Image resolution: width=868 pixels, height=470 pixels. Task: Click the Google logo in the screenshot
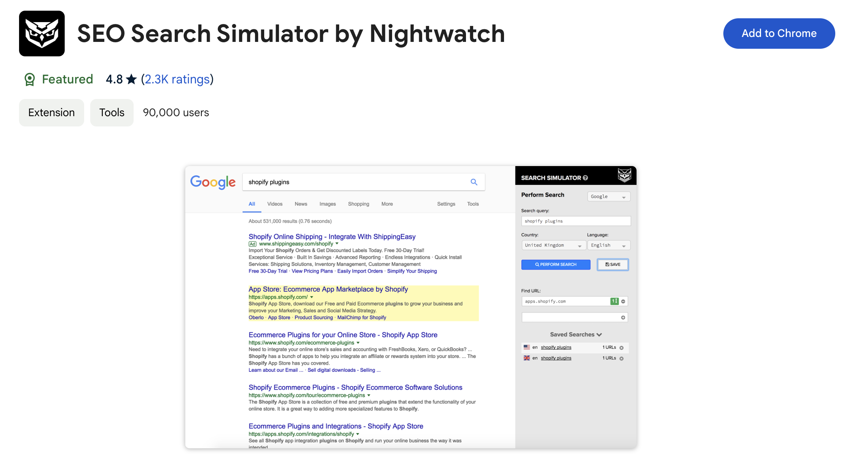pos(213,182)
